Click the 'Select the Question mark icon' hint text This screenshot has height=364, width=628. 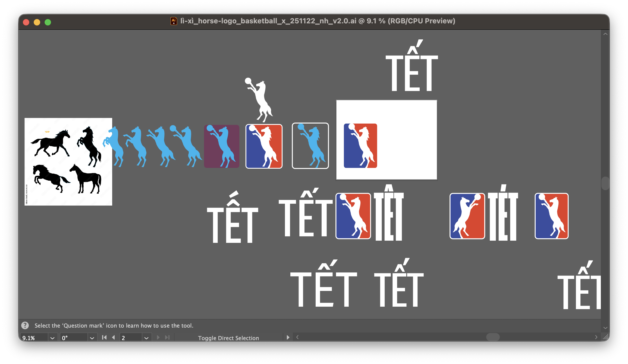tap(114, 325)
